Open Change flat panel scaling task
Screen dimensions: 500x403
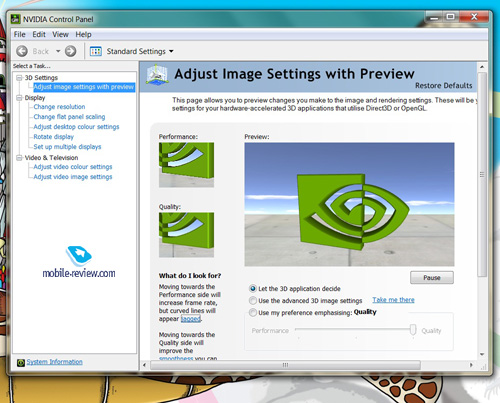pos(69,117)
